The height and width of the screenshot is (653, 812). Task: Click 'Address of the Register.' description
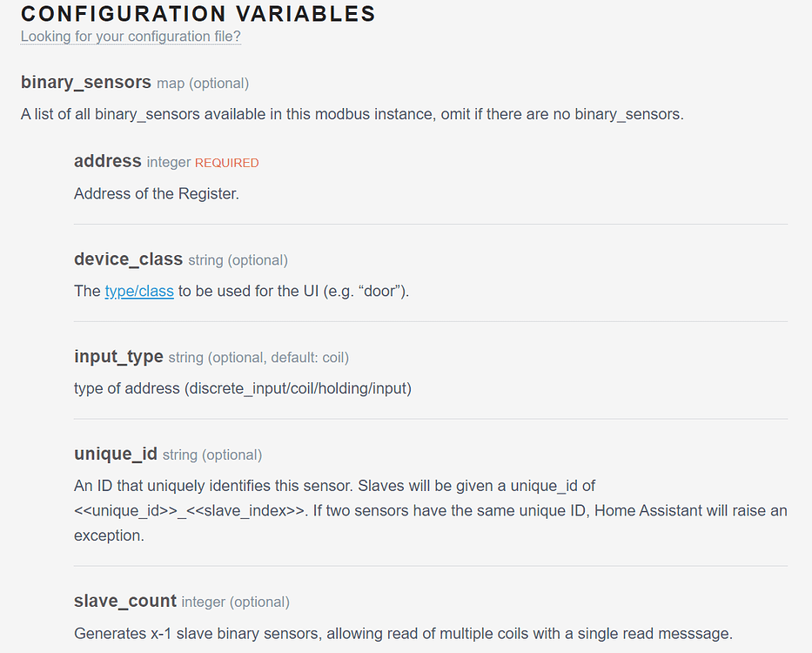(157, 194)
